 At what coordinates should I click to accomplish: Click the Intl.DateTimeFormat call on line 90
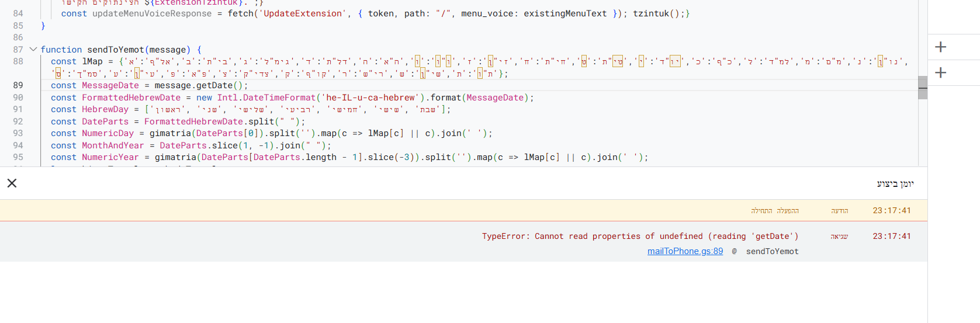click(x=266, y=98)
